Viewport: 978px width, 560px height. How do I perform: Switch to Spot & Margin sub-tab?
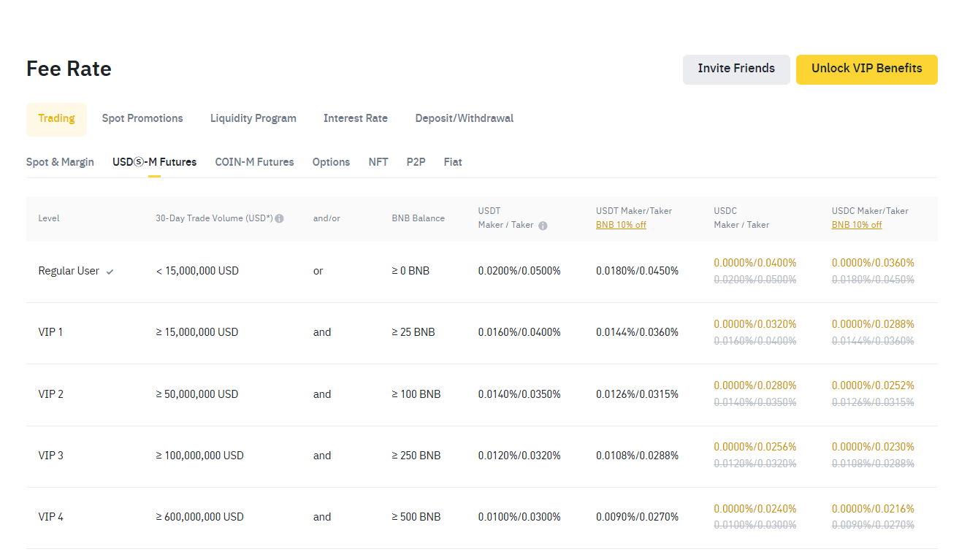pyautogui.click(x=60, y=162)
